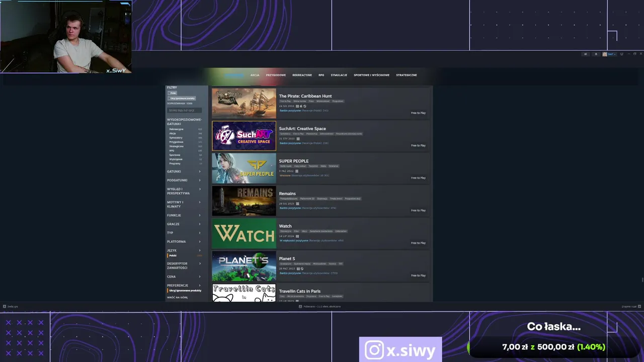Click Steam's add game plus icon

(x=5, y=306)
